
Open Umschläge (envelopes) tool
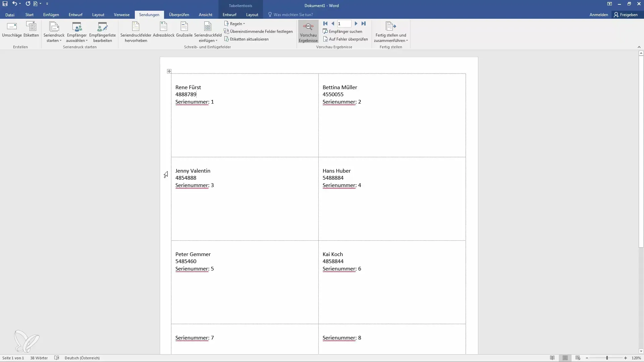[12, 29]
